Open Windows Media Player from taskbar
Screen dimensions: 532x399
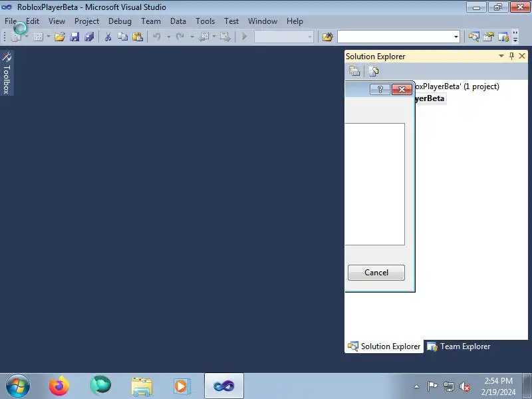[182, 386]
